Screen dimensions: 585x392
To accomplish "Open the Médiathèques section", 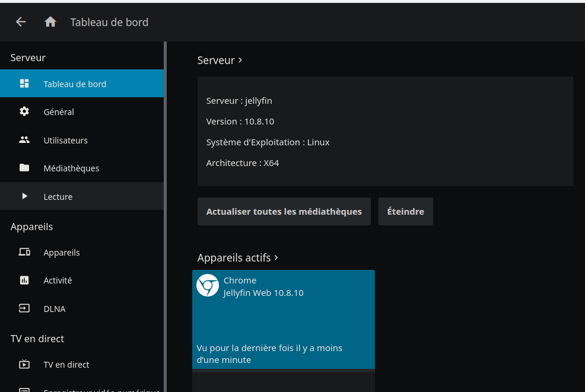I will (82, 168).
